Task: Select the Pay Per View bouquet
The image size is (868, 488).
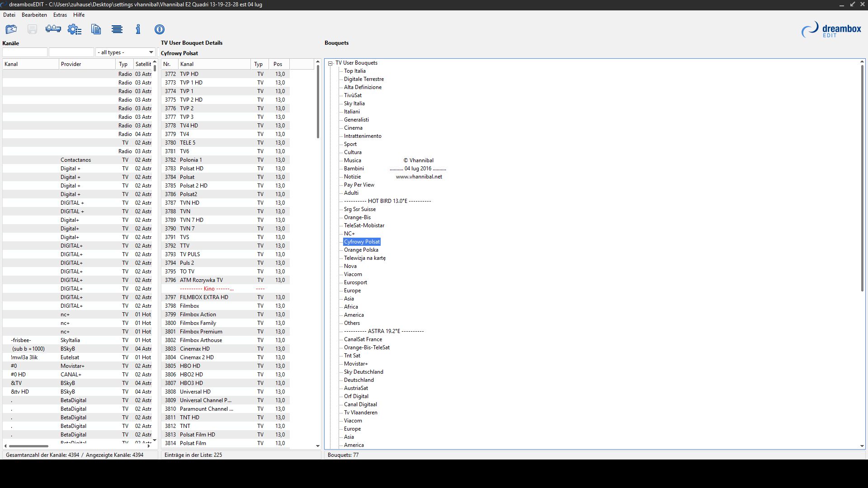Action: (359, 185)
